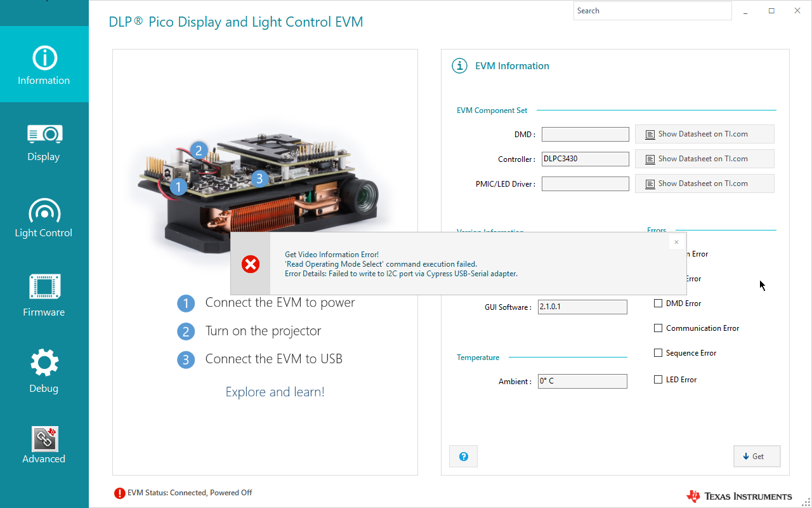
Task: Enable the LED Error checkbox
Action: tap(658, 378)
